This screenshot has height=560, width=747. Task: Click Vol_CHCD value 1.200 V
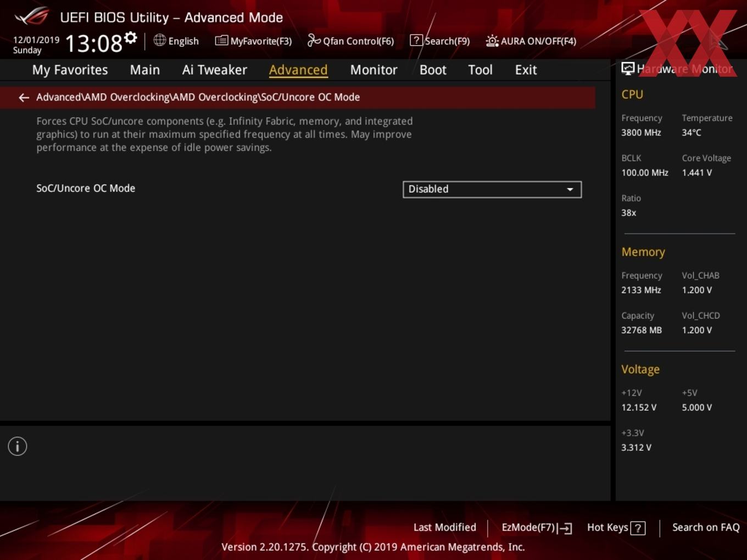coord(696,330)
